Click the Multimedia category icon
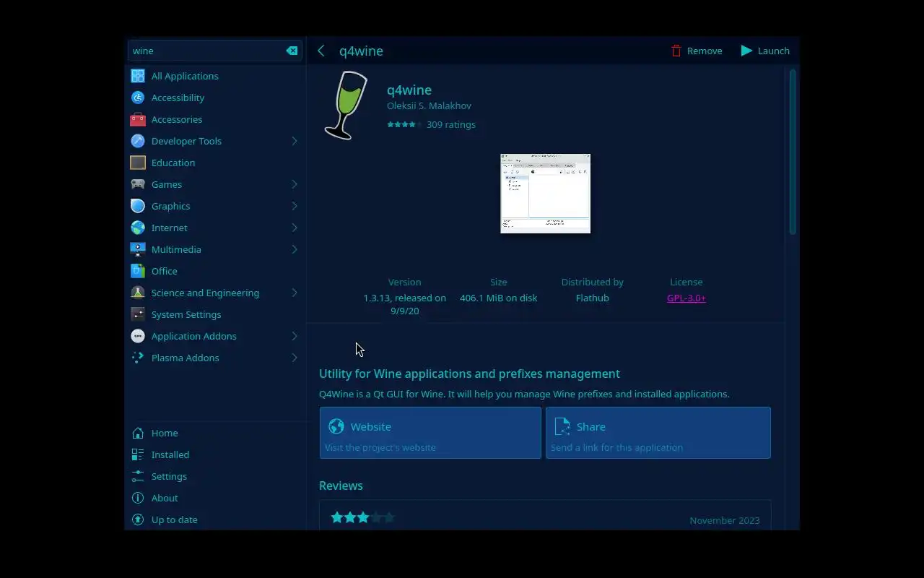The width and height of the screenshot is (924, 578). click(x=138, y=249)
